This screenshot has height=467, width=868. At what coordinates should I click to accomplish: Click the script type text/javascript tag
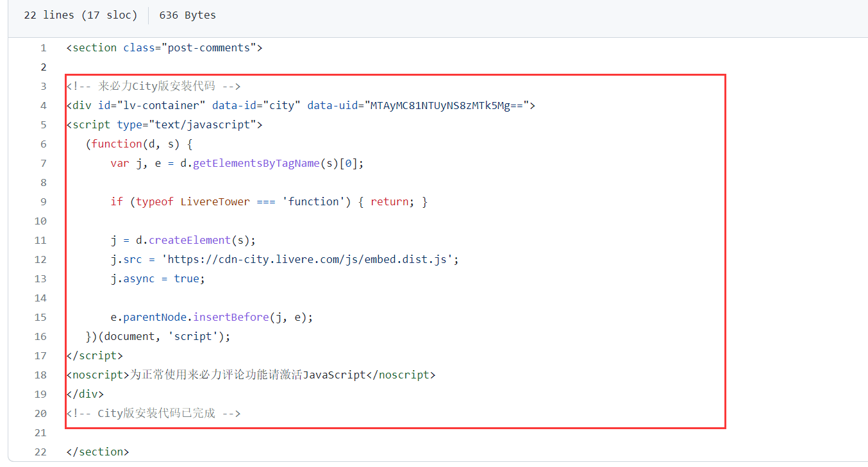coord(164,124)
